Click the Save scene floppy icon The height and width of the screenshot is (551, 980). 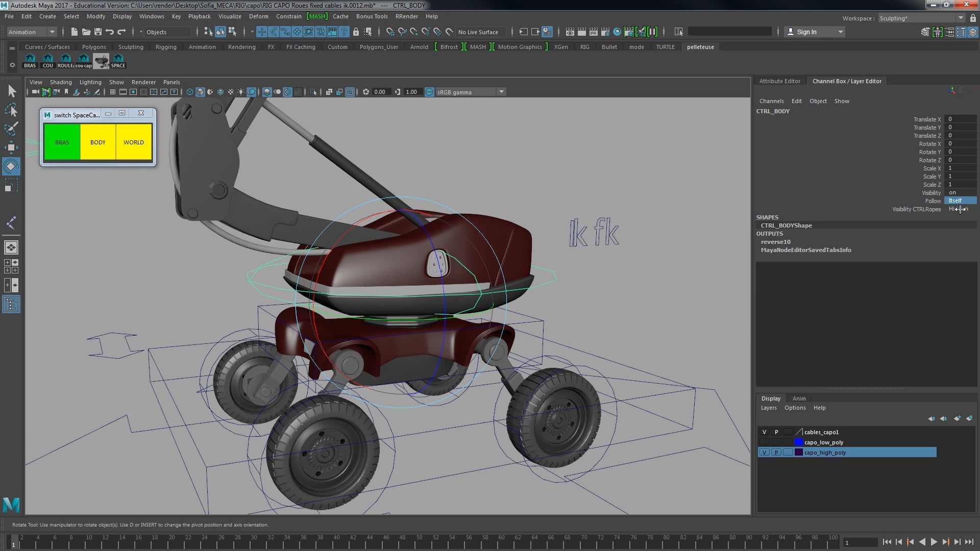[x=98, y=32]
